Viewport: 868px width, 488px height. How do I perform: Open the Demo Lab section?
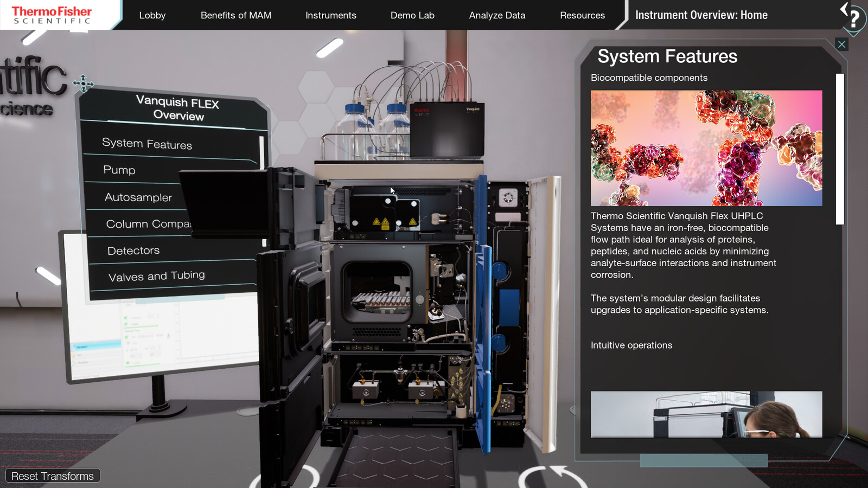click(x=412, y=15)
